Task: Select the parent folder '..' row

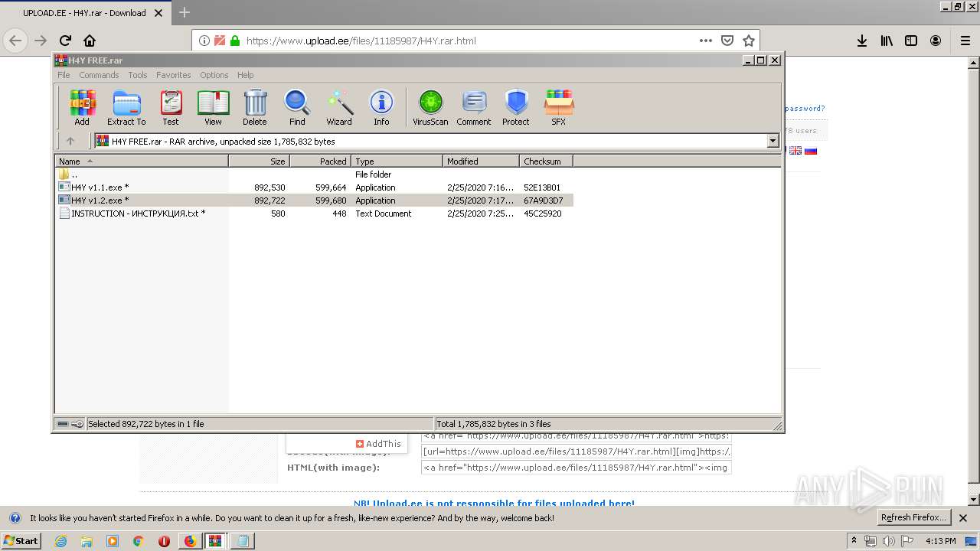Action: coord(314,174)
